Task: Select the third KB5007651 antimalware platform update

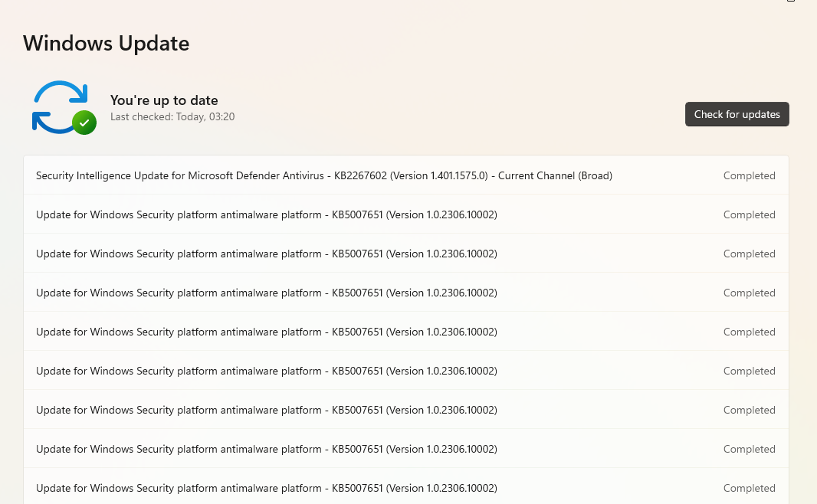Action: point(266,293)
